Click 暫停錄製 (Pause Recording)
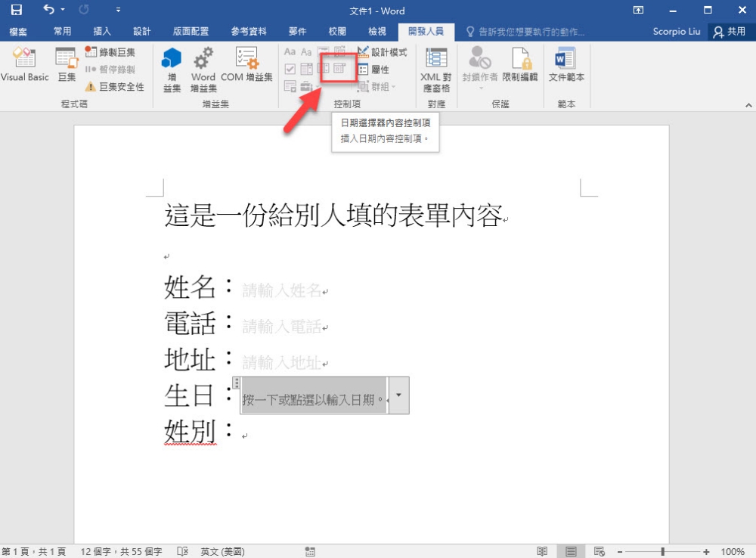The width and height of the screenshot is (756, 558). (x=110, y=70)
